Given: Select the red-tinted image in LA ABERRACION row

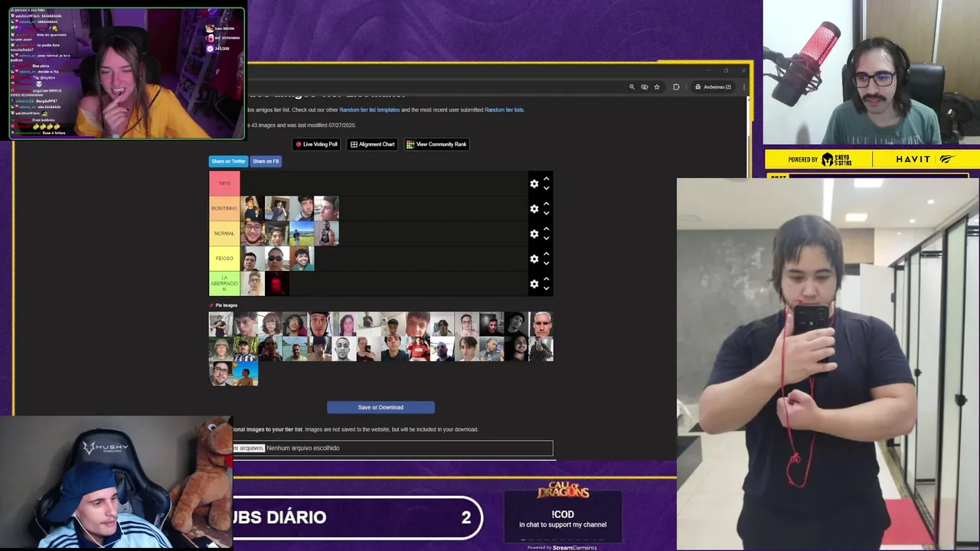Looking at the screenshot, I should click(277, 284).
